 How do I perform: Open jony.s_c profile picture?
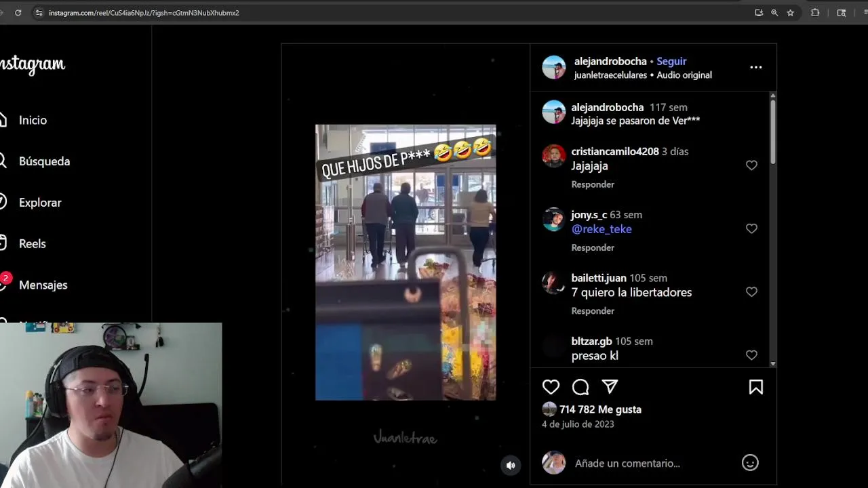coord(553,219)
